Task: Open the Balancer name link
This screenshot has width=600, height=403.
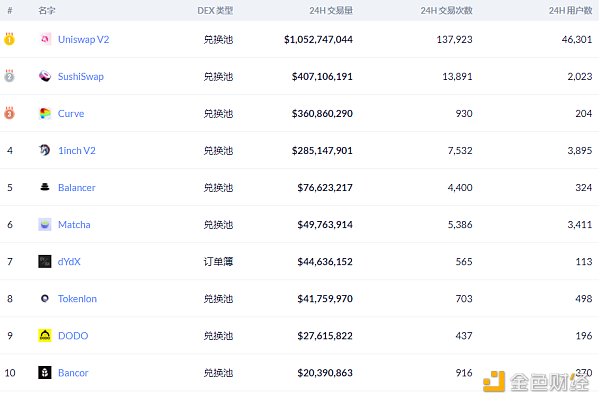Action: point(77,188)
